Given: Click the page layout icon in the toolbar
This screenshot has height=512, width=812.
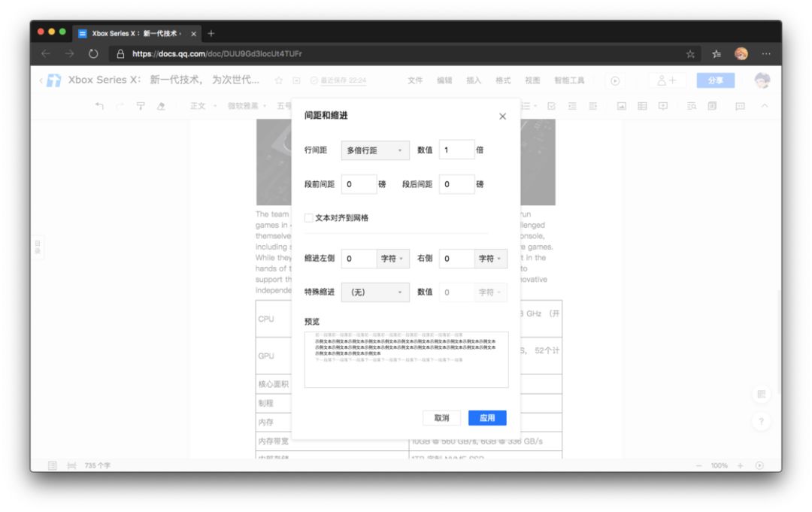Looking at the screenshot, I should coord(712,105).
